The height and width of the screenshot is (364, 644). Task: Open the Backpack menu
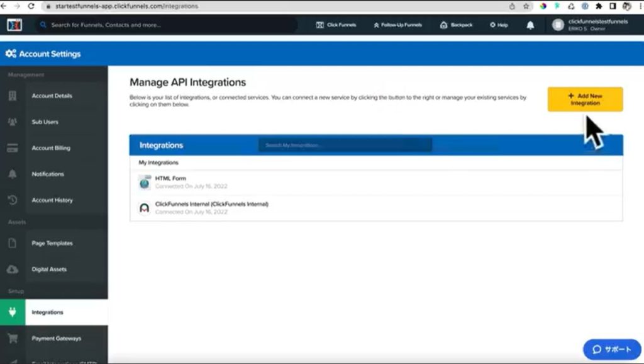pos(456,25)
